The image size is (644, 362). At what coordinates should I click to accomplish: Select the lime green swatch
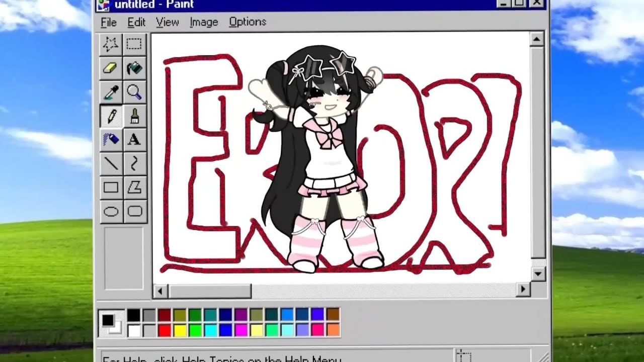click(x=195, y=330)
